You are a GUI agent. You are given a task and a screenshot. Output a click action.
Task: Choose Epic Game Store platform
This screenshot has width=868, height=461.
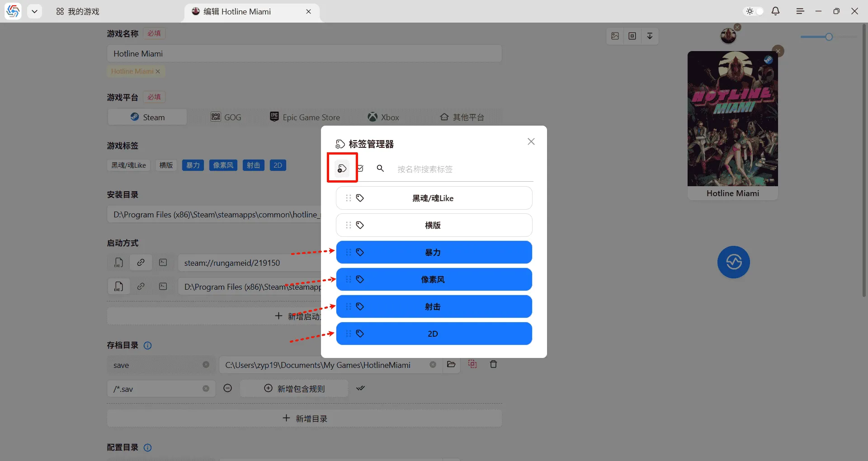click(305, 117)
